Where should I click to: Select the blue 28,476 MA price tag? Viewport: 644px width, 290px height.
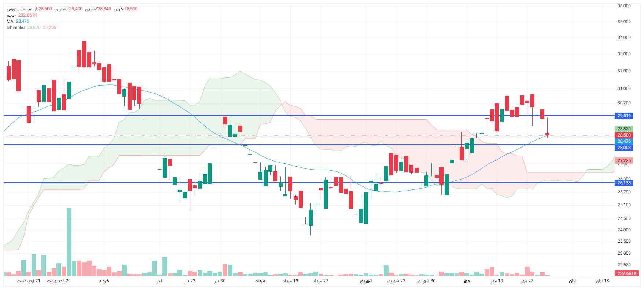pos(624,141)
